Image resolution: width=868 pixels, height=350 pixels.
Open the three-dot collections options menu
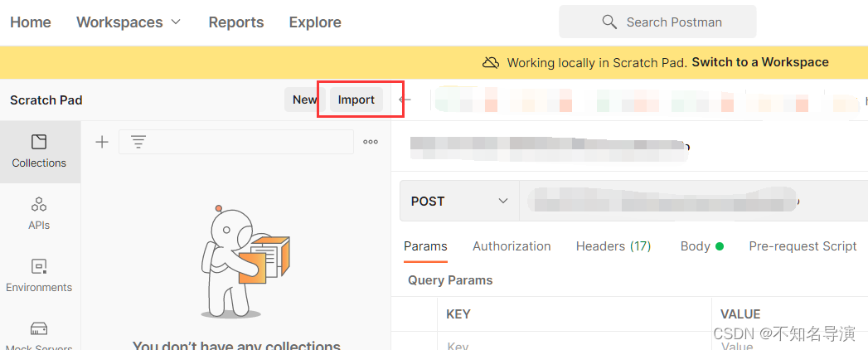[x=371, y=142]
